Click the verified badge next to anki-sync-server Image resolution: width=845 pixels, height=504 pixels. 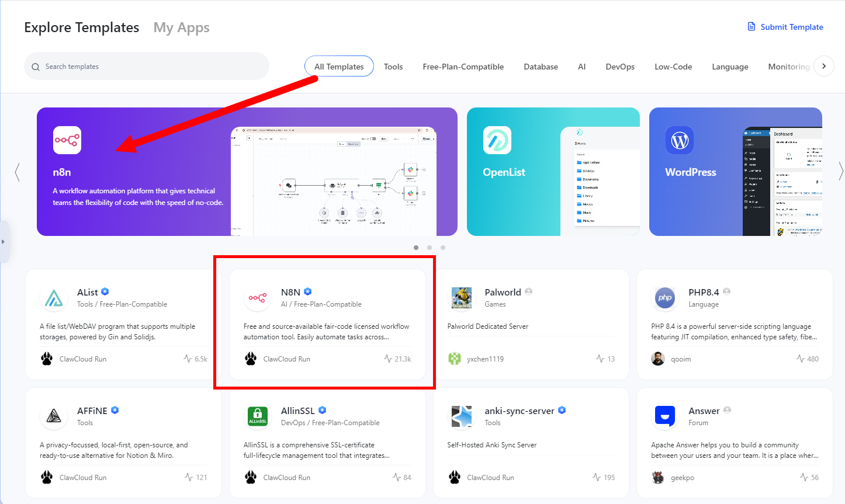(562, 410)
